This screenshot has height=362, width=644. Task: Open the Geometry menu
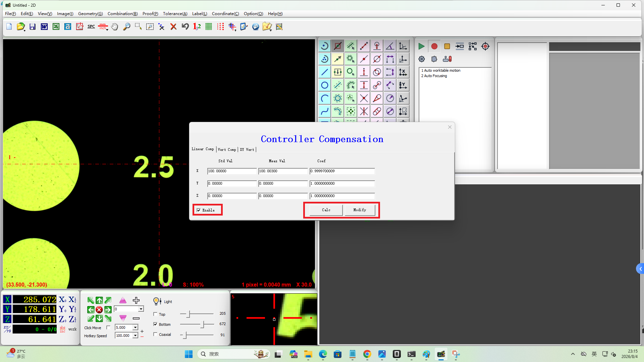(90, 14)
